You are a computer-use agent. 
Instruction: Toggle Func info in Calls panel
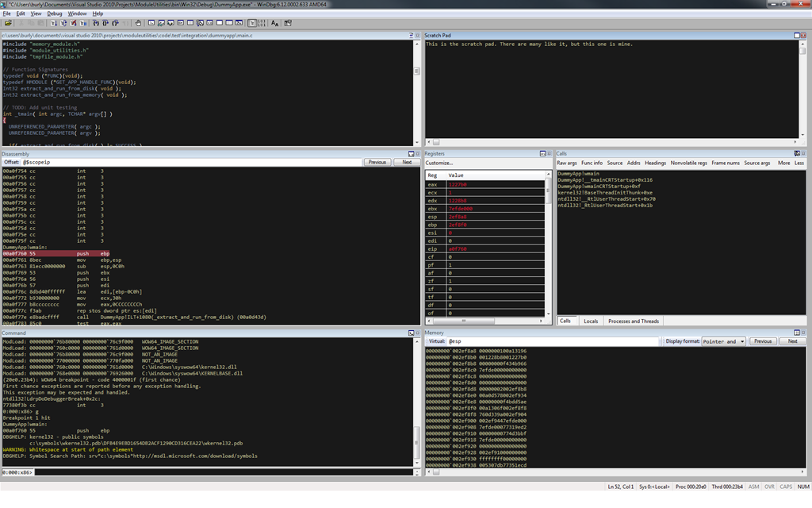click(592, 163)
